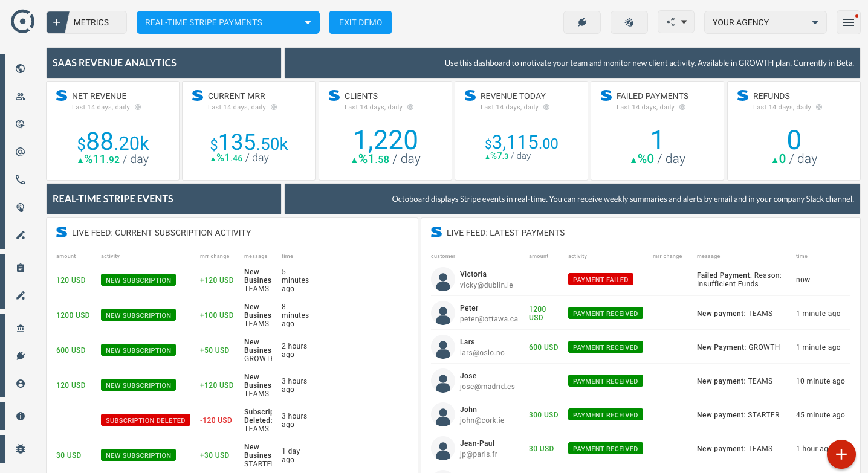Image resolution: width=868 pixels, height=473 pixels.
Task: Select the globe icon in the left sidebar
Action: click(20, 68)
